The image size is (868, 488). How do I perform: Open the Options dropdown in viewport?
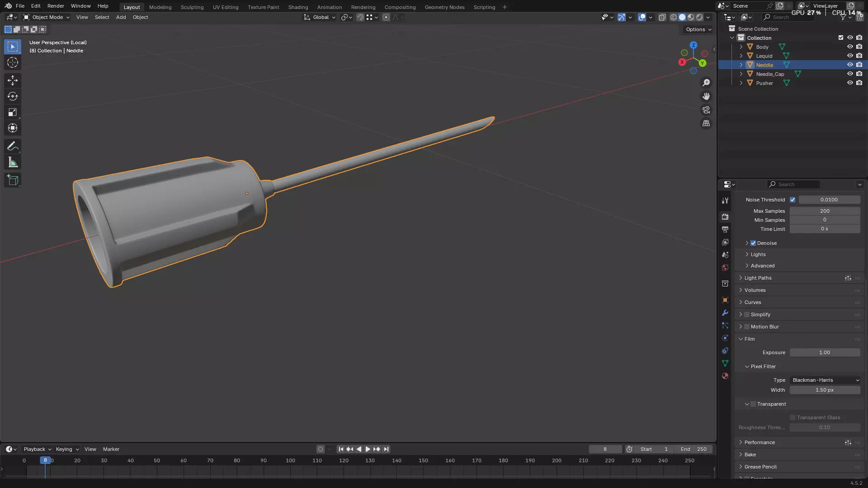click(x=698, y=29)
